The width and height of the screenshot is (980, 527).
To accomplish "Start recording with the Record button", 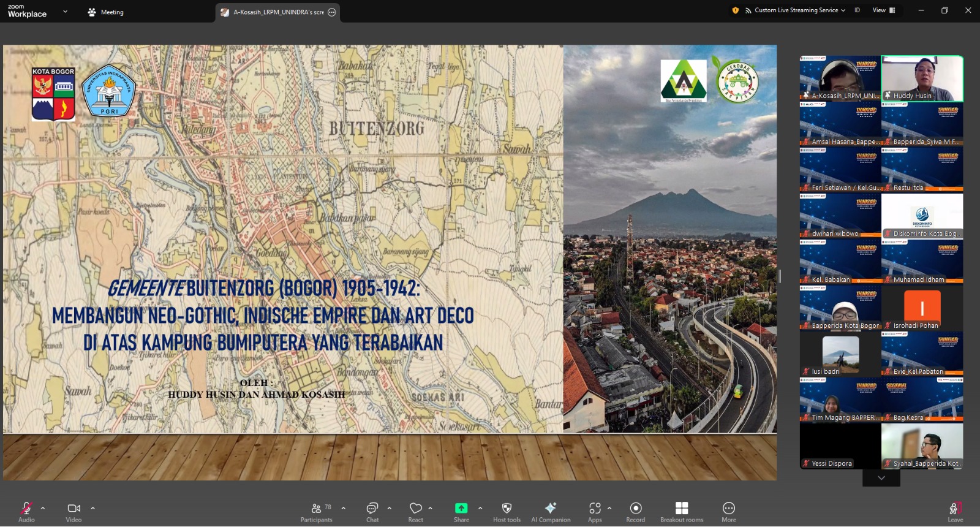I will [636, 509].
